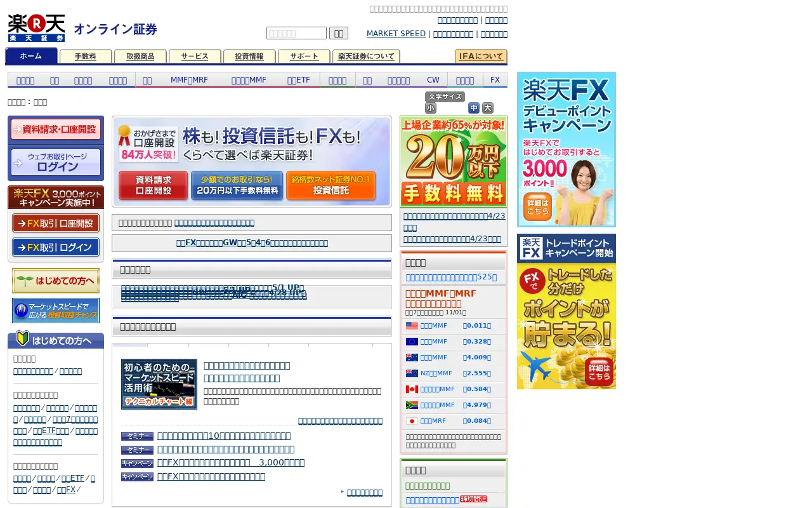This screenshot has height=508, width=812.
Task: Click the South African flag icon beside 4.979
Action: (412, 405)
